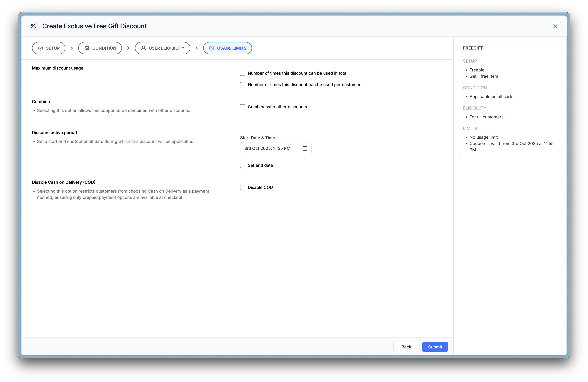Tick the Set end date checkbox

tap(243, 166)
